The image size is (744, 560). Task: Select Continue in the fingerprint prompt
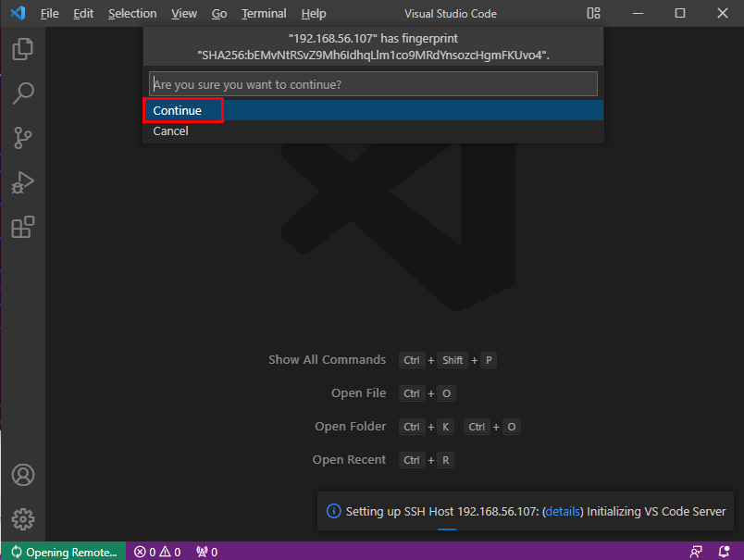(x=373, y=110)
